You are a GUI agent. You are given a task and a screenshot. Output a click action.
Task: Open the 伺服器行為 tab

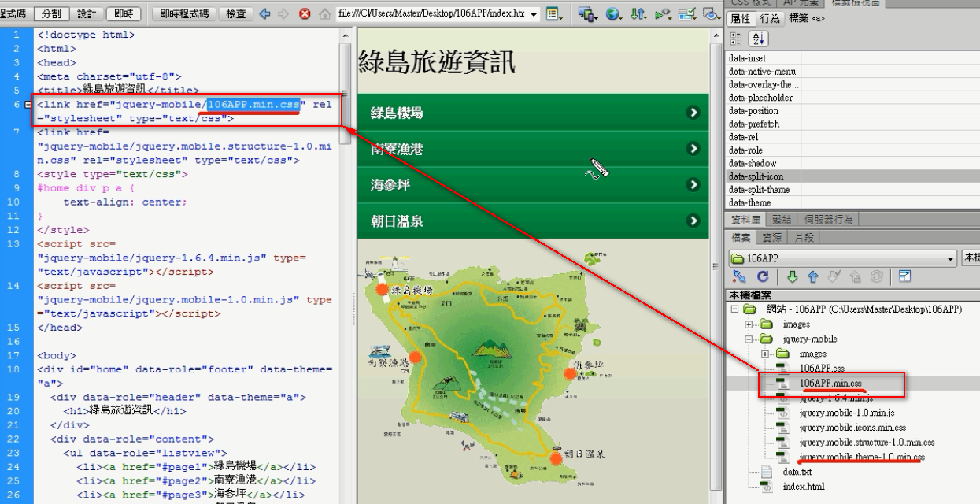coord(827,219)
